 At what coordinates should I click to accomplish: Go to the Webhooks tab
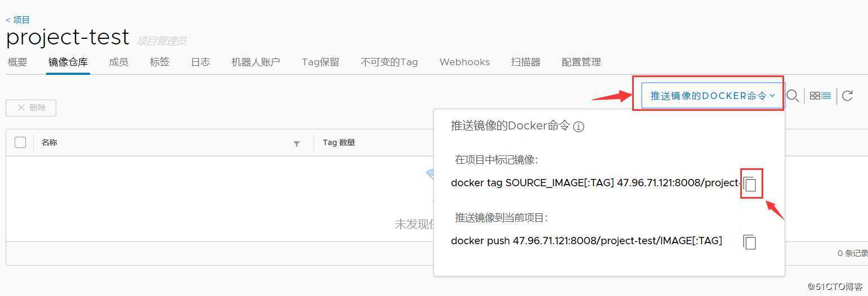point(464,62)
